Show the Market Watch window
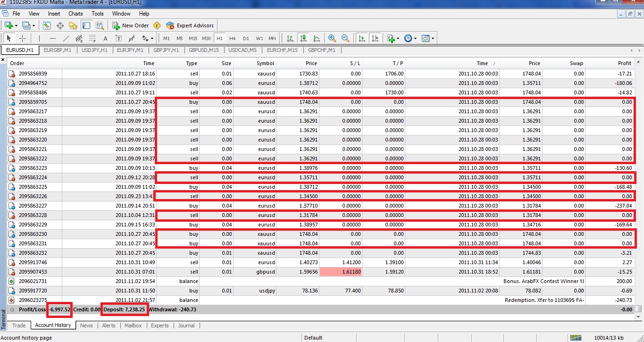The width and height of the screenshot is (644, 342). 47,25
